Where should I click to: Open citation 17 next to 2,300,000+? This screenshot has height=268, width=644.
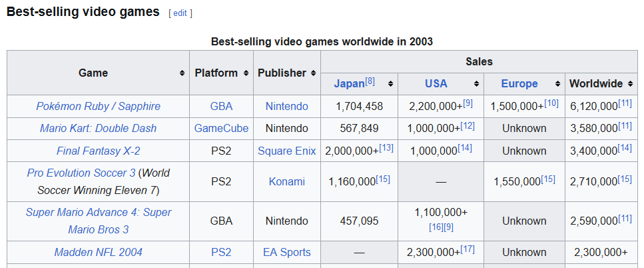click(x=467, y=249)
